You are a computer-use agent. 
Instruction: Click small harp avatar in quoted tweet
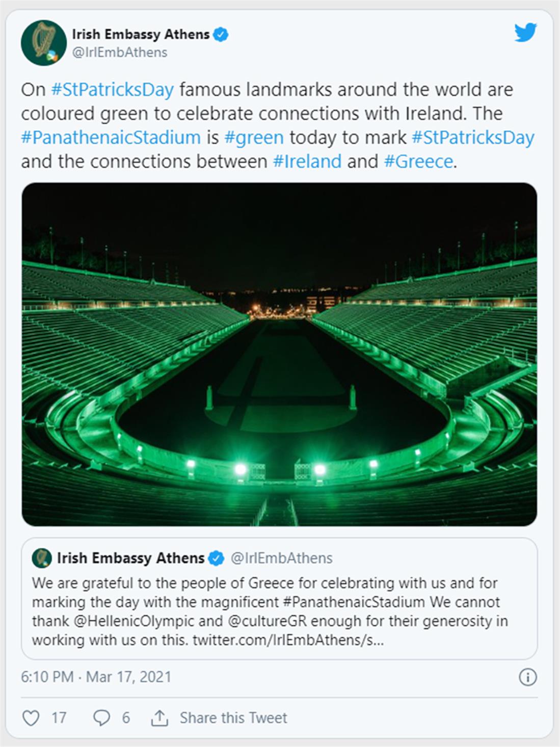coord(42,558)
